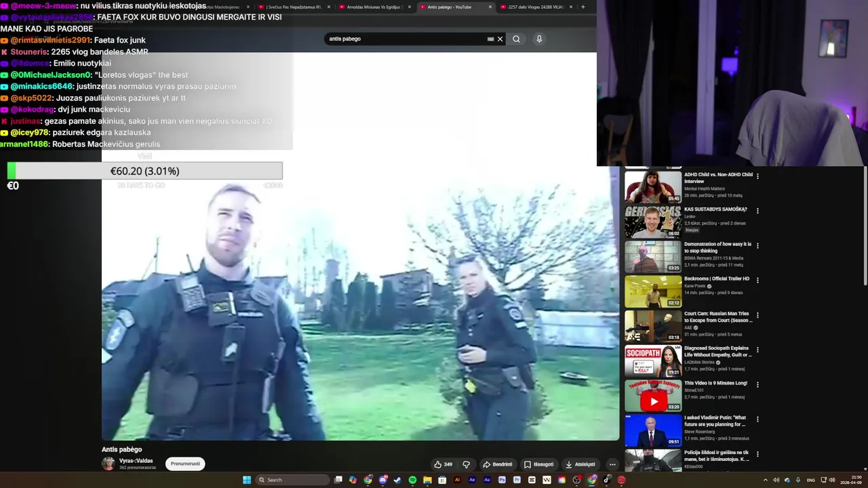Clear the search text with the X icon
Viewport: 868px width, 488px height.
pyautogui.click(x=500, y=39)
